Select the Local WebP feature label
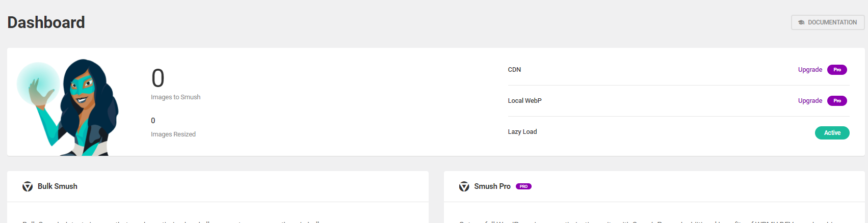 click(524, 101)
